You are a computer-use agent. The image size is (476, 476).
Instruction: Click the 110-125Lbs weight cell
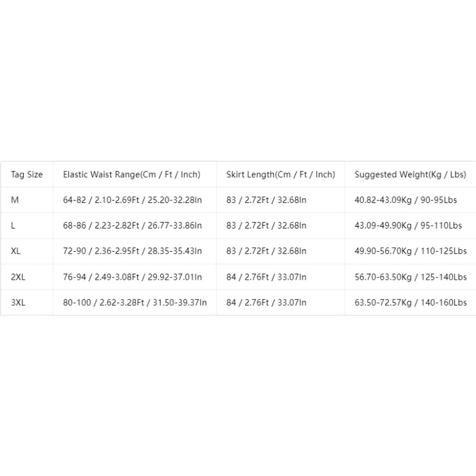pos(411,251)
